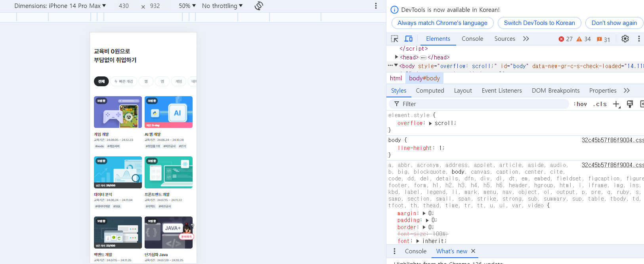
Task: Click the width field showing 430
Action: tap(124, 6)
